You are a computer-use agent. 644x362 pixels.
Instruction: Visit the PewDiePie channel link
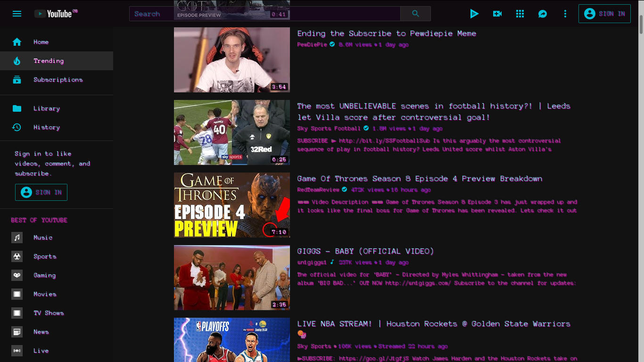pos(312,45)
